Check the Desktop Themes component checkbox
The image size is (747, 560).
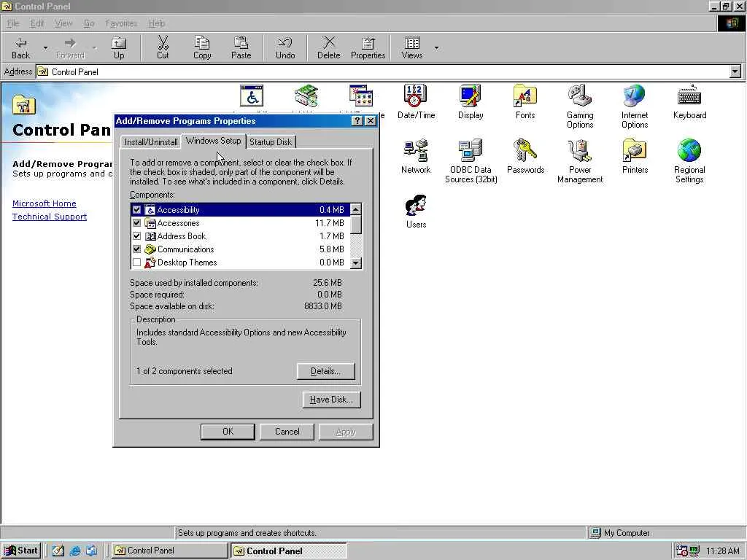(x=136, y=262)
